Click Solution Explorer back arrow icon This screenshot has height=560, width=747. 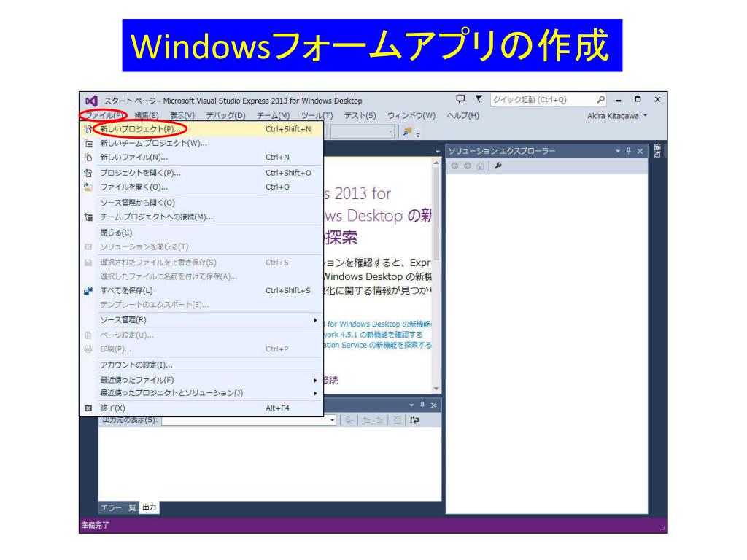pos(455,166)
